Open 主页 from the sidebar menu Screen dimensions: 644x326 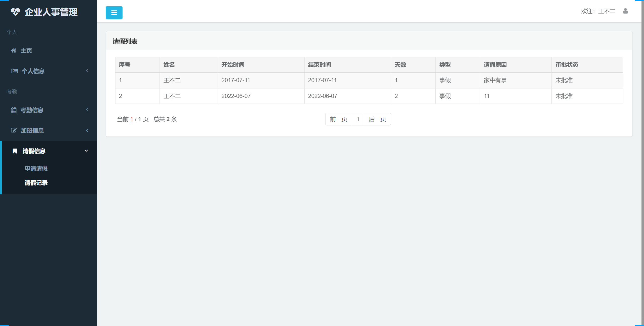click(x=26, y=51)
